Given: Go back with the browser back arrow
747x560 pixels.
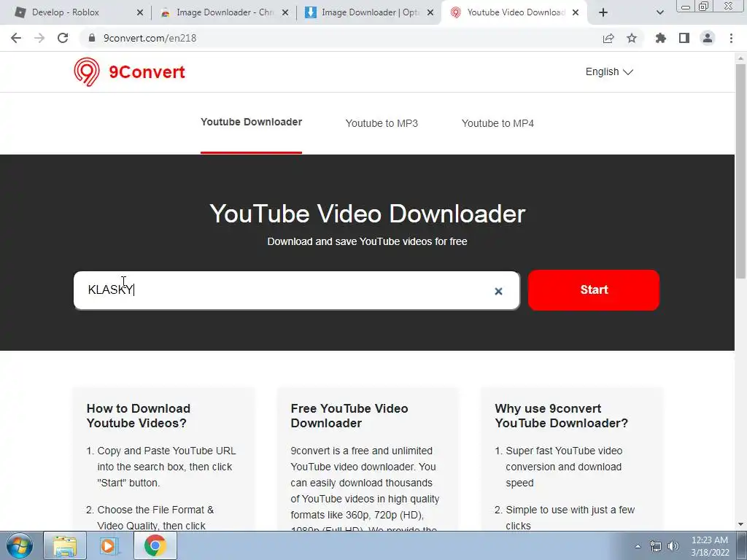Looking at the screenshot, I should [x=16, y=38].
